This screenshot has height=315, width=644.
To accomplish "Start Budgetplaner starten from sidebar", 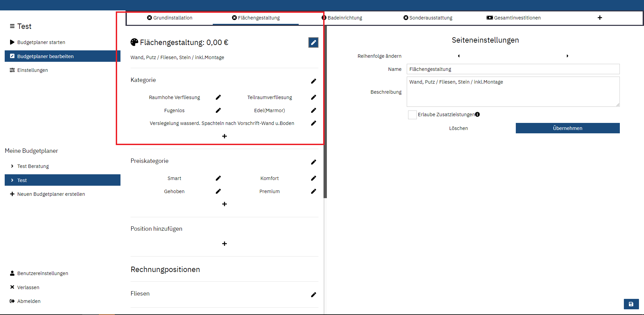I will point(62,42).
